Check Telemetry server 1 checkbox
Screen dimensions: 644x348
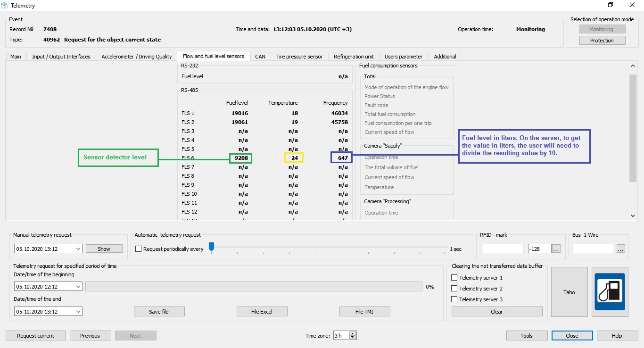point(454,278)
